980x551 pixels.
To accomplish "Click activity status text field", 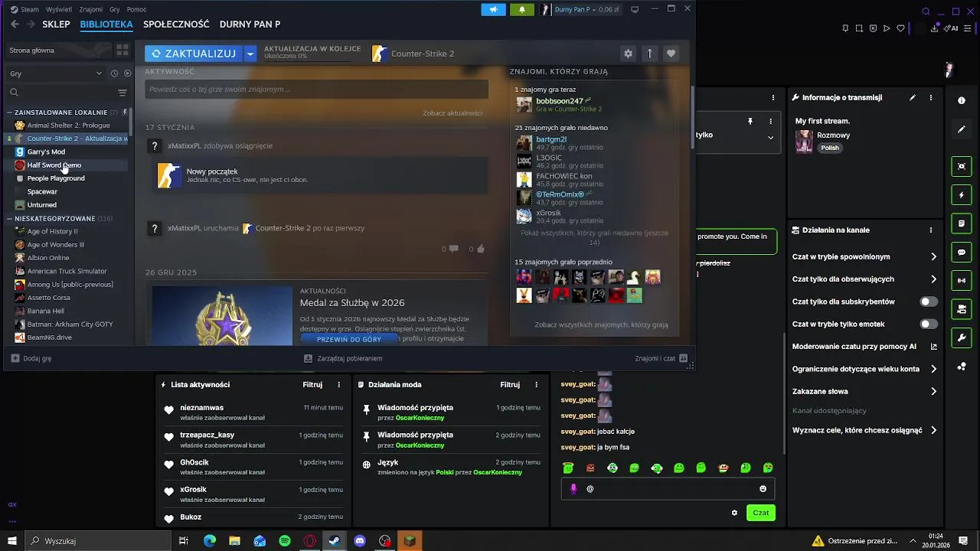I will (316, 90).
